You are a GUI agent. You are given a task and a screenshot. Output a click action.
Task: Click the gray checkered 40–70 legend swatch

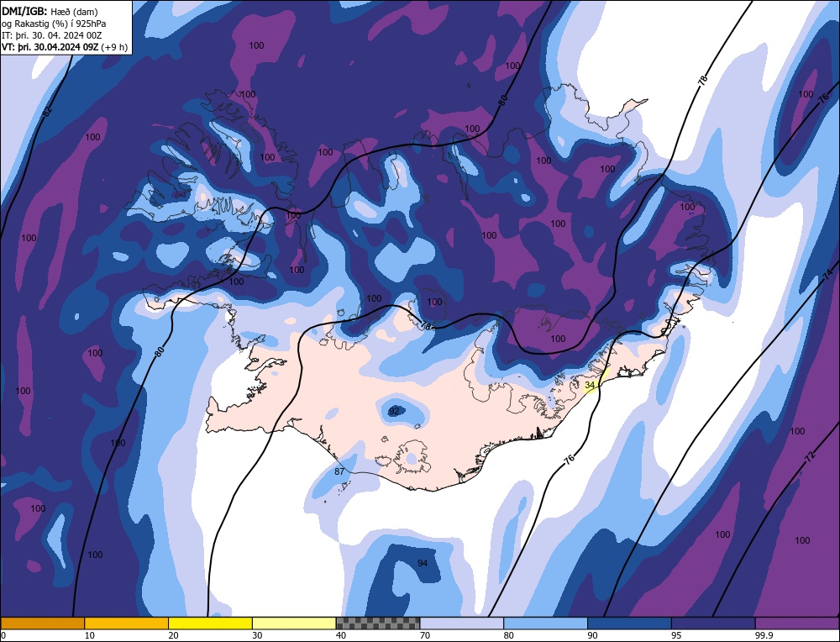378,623
